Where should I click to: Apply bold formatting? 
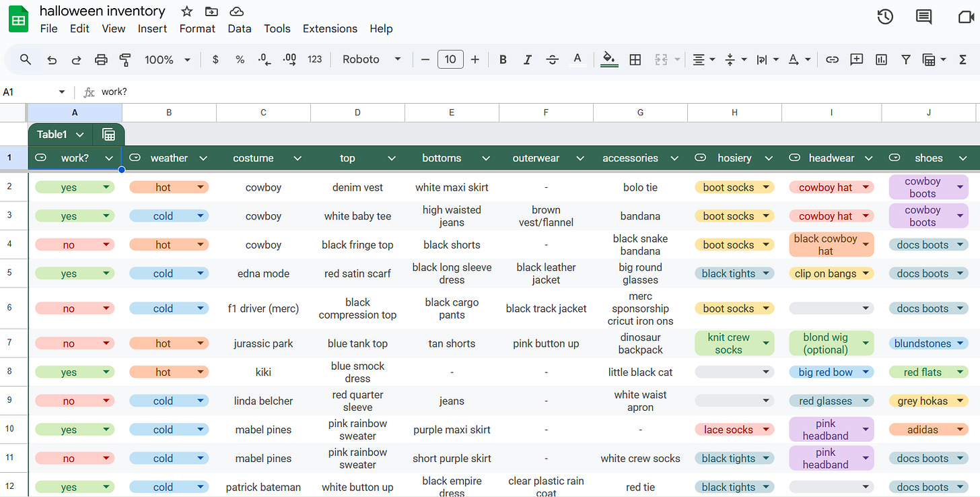[503, 59]
